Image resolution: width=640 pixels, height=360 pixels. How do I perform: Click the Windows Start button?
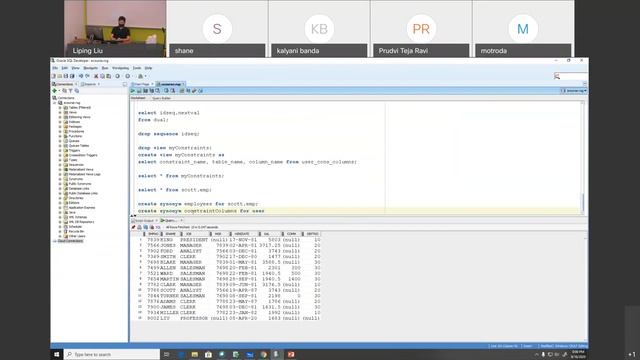57,354
